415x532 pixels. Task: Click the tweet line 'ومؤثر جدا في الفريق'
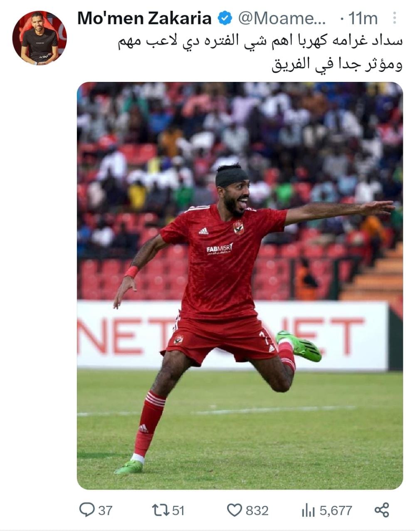click(x=337, y=64)
